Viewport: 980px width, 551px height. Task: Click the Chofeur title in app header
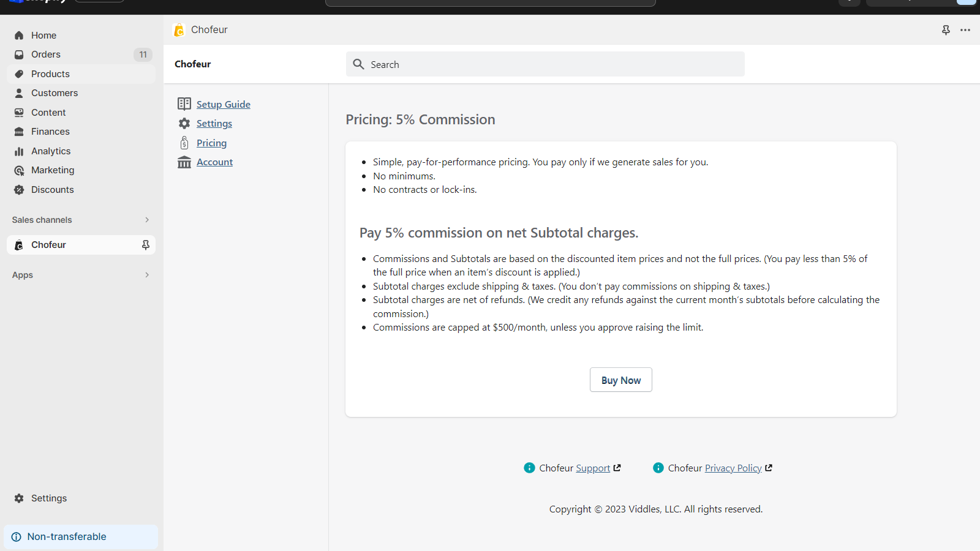click(x=209, y=29)
